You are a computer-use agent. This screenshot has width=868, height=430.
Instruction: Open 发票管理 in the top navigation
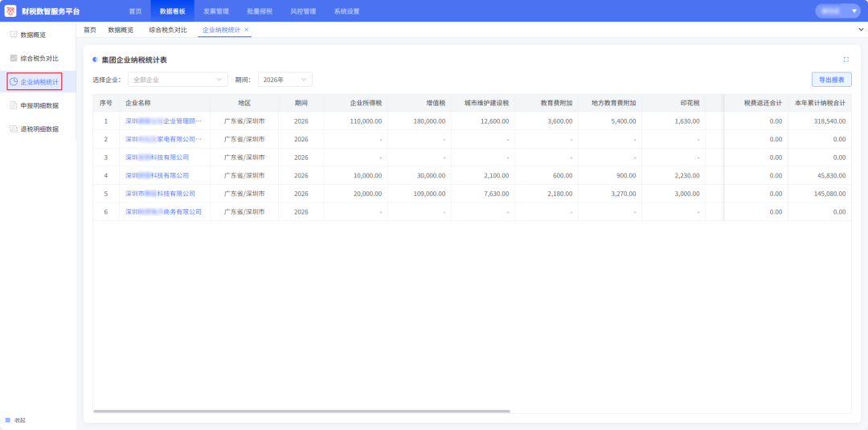point(216,11)
